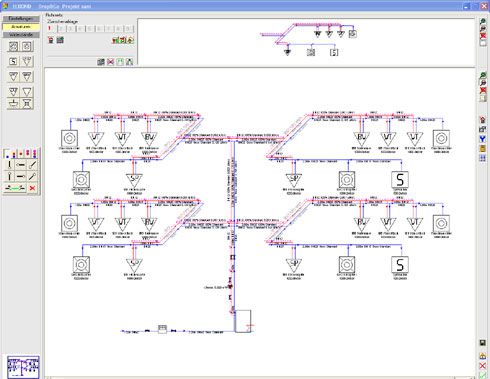Click the overview pane mini pipe diagram
Image resolution: width=490 pixels, height=379 pixels.
point(308,39)
